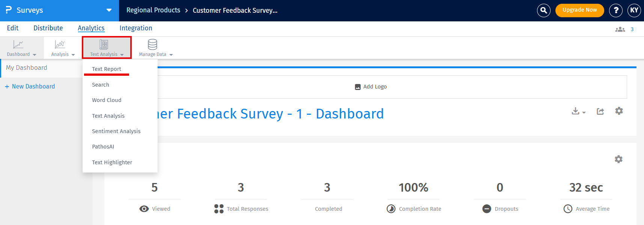Expand the Manage Data dropdown arrow
The image size is (644, 225).
tap(171, 55)
